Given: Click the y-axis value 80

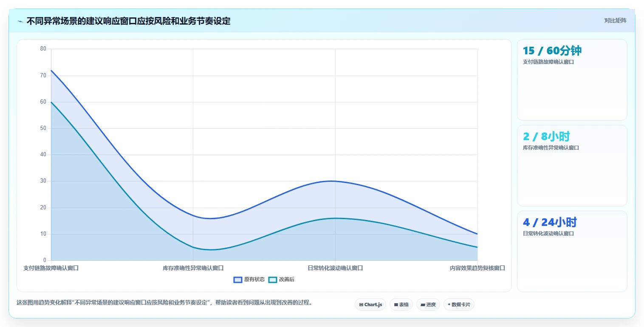Looking at the screenshot, I should tap(43, 49).
